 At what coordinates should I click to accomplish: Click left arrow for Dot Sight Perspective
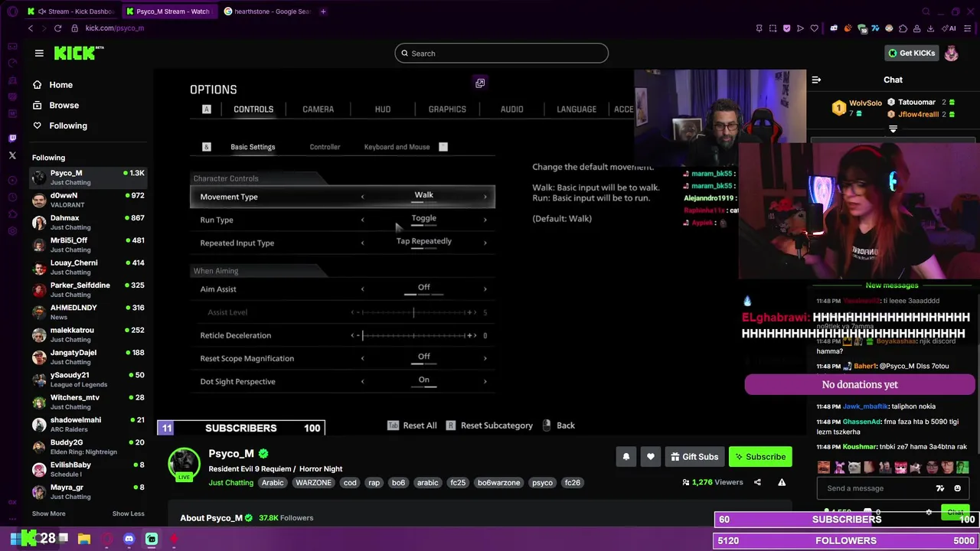[x=362, y=381]
